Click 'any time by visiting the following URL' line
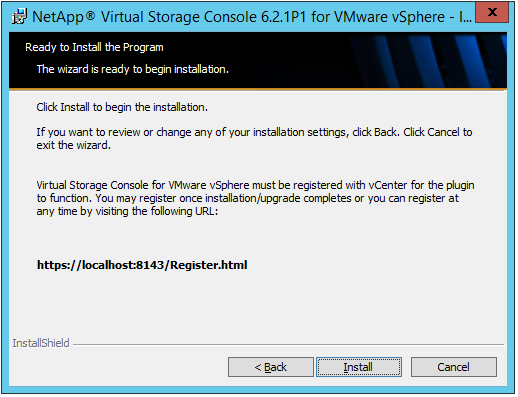Image resolution: width=518 pixels, height=397 pixels. click(x=127, y=211)
